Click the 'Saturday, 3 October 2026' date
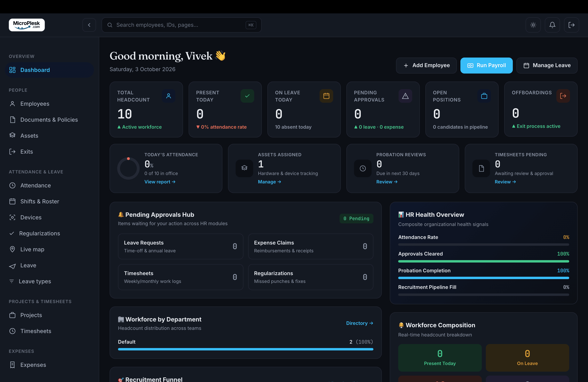Image resolution: width=588 pixels, height=382 pixels. (x=143, y=69)
